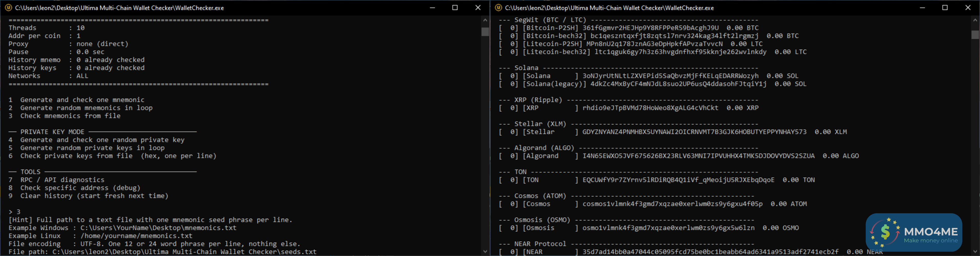980x256 pixels.
Task: Click scroll-down arrow in left console scrollbar
Action: tap(485, 251)
